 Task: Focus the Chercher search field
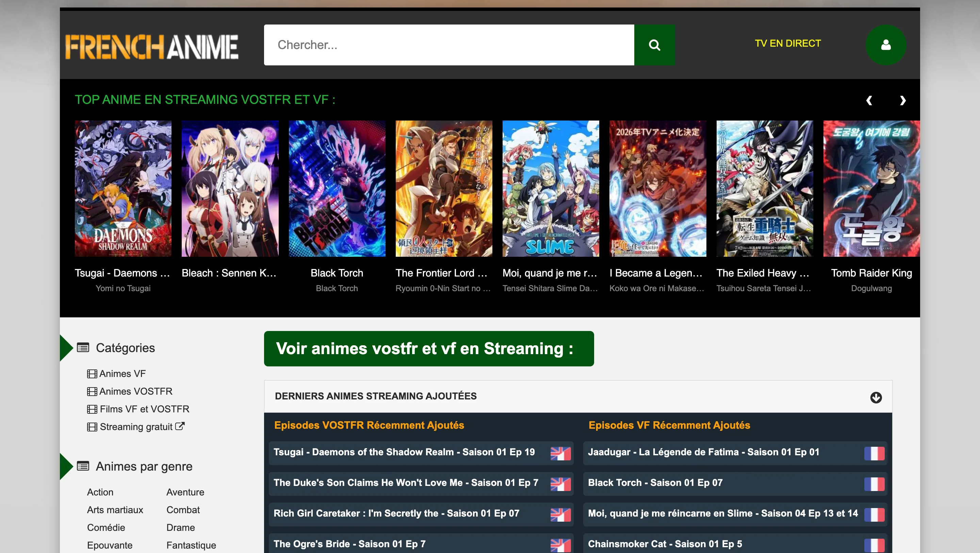click(x=449, y=45)
